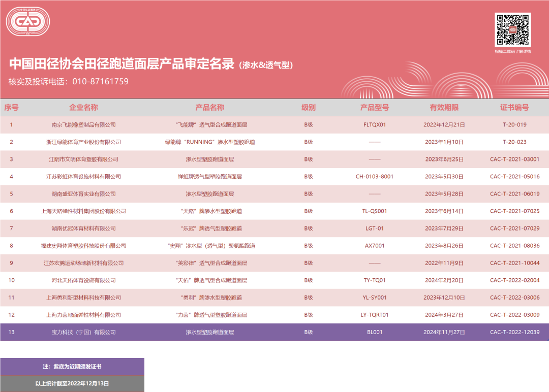Select company 河北天佑体育设施有限公司
The image size is (549, 392).
pyautogui.click(x=83, y=280)
